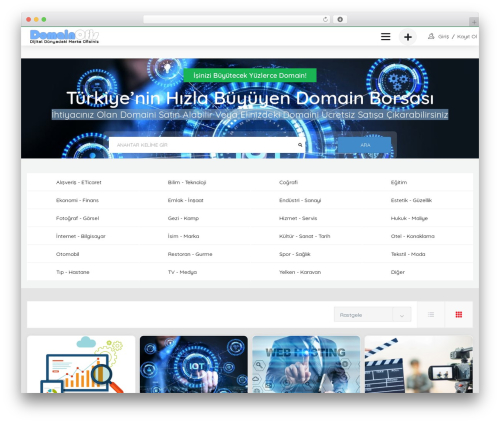Click the browser new tab plus
Screen dimensions: 500x423
click(x=474, y=22)
